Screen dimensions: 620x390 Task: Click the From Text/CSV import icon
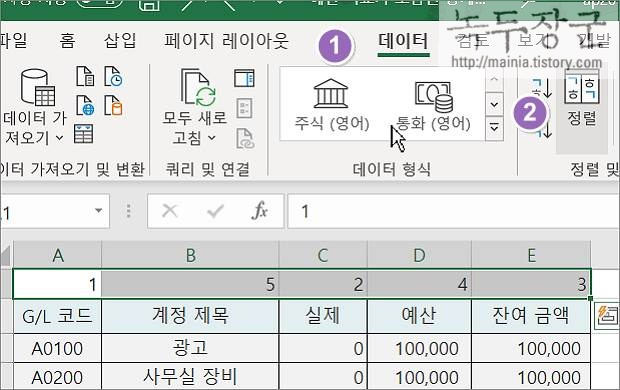point(85,76)
